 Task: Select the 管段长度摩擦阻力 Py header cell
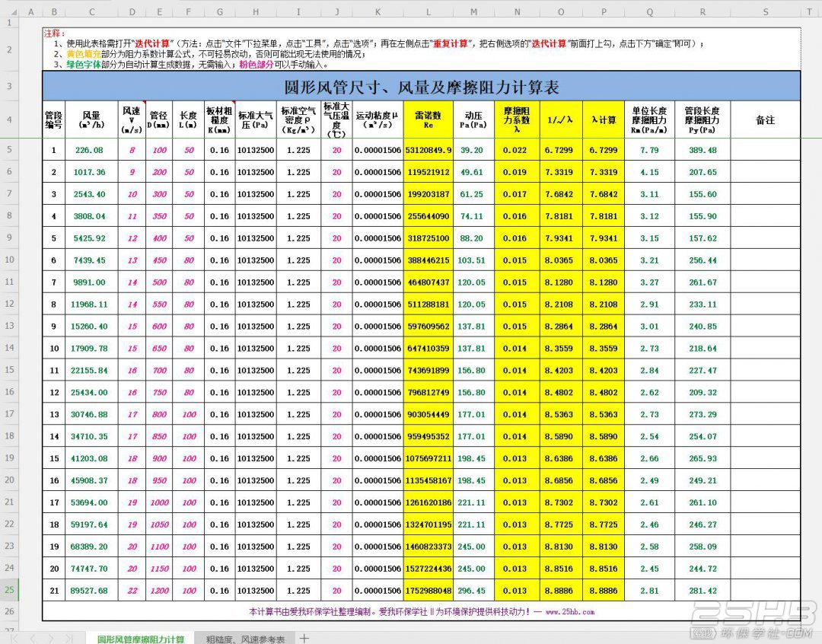[703, 120]
